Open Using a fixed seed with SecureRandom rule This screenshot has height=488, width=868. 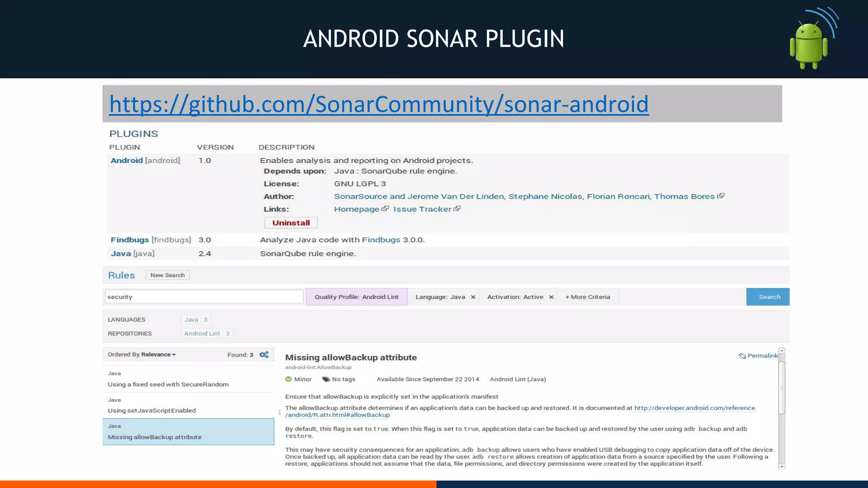pos(168,384)
